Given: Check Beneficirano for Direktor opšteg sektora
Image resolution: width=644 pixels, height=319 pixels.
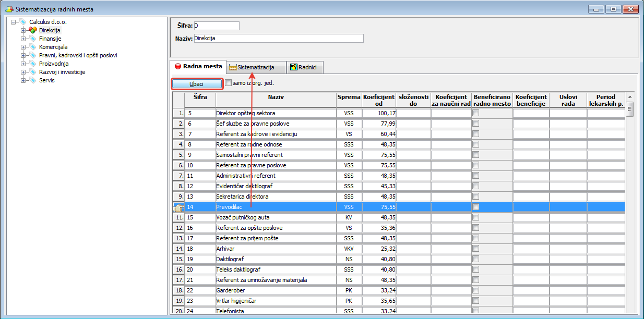Looking at the screenshot, I should point(475,113).
